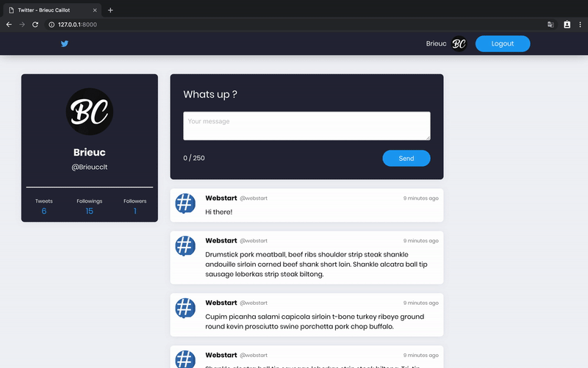Select the Twitter - Brieuc Caillot tab
The height and width of the screenshot is (368, 588).
51,10
